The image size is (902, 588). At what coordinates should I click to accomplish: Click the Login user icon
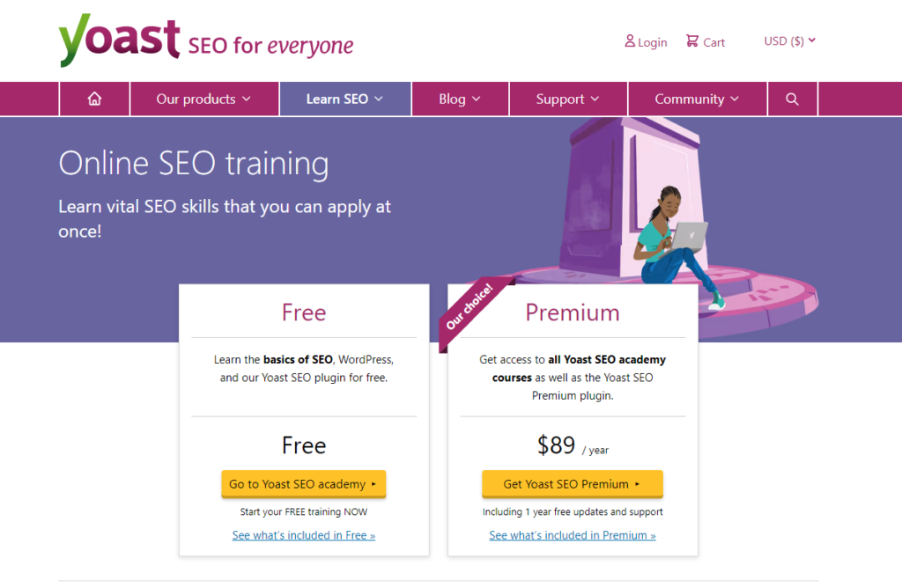pos(630,40)
